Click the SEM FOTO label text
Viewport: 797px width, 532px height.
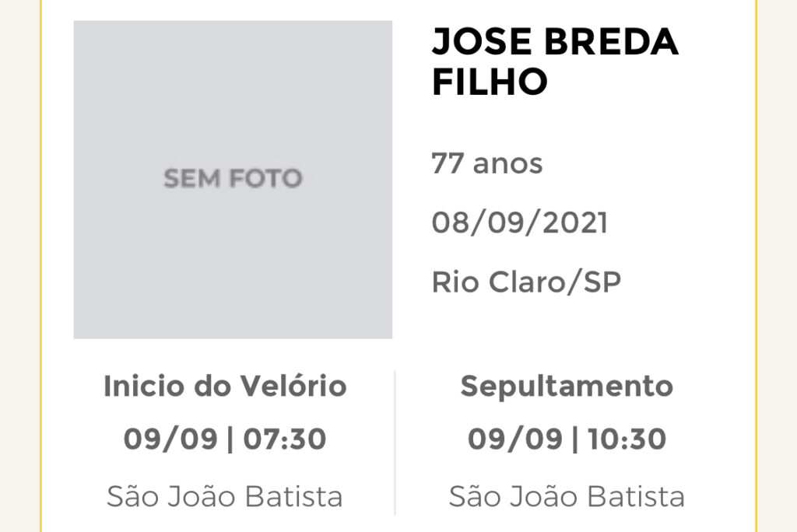pos(233,178)
